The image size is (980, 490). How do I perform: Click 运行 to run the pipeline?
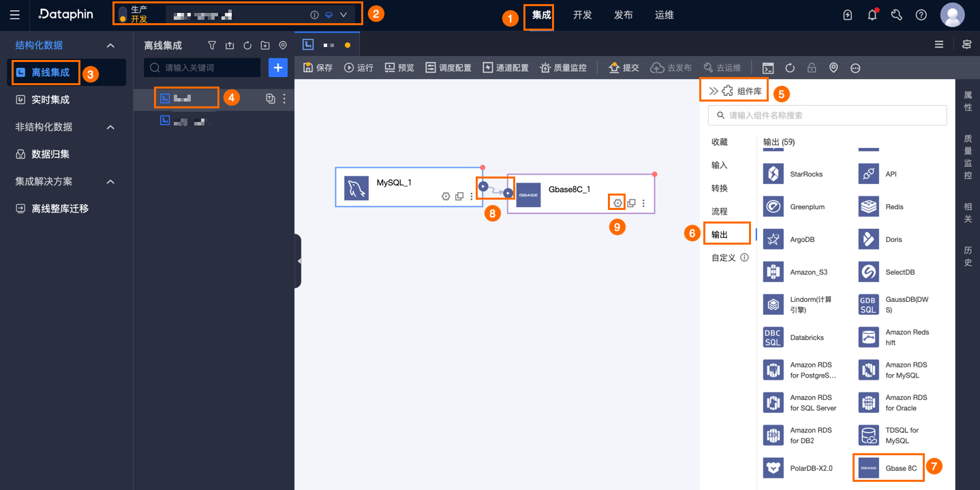358,67
